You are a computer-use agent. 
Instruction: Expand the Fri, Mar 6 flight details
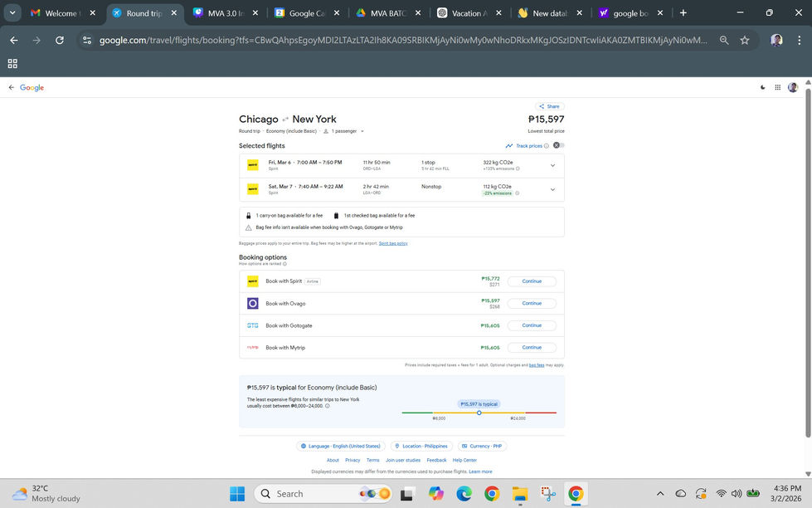pyautogui.click(x=552, y=165)
